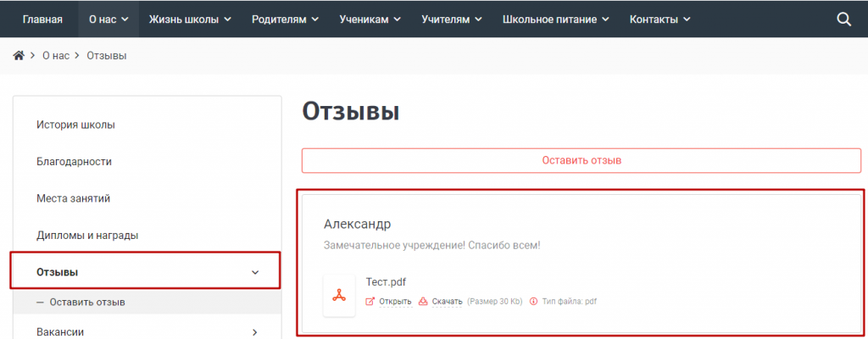Open the Ученикам navigation menu
The image size is (868, 339).
(x=370, y=19)
